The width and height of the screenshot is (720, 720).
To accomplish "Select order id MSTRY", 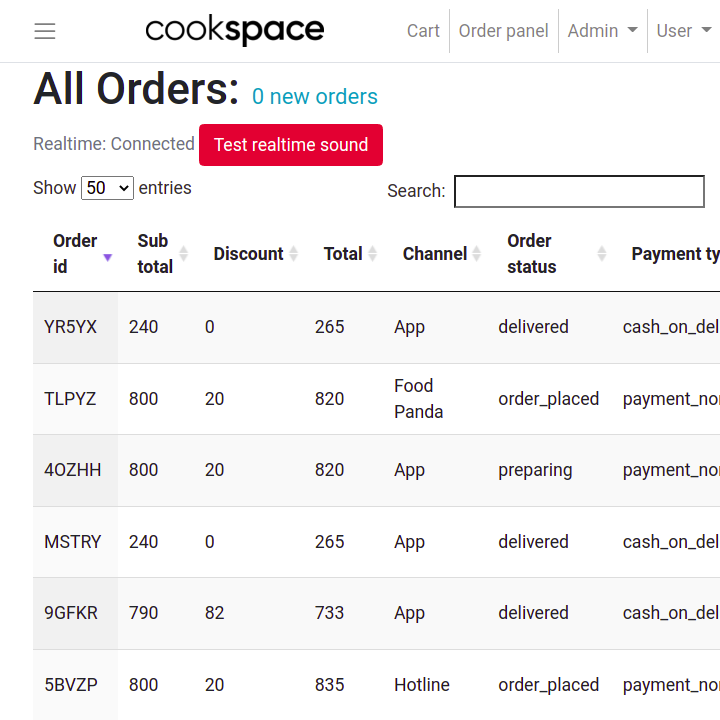I will click(73, 541).
